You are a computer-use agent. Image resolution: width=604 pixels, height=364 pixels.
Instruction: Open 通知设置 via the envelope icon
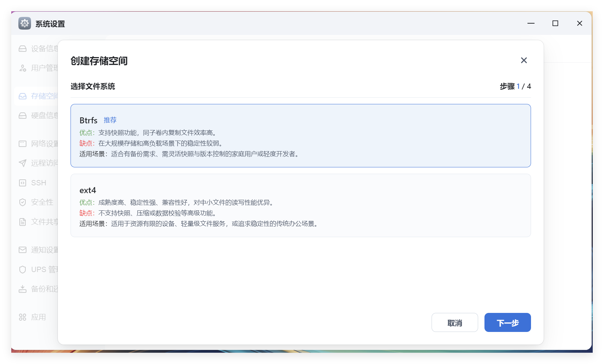coord(23,250)
